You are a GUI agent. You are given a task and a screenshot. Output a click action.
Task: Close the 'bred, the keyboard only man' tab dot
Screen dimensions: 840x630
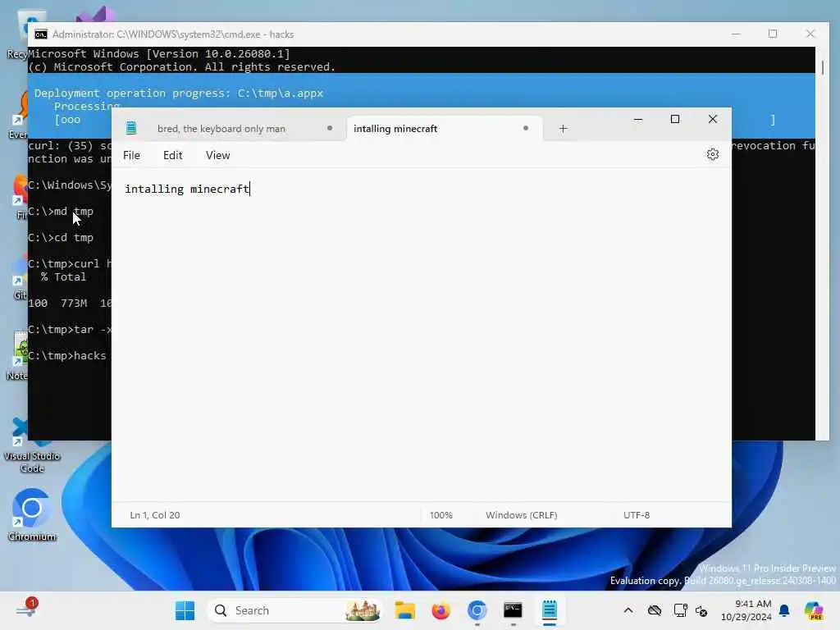click(x=330, y=128)
